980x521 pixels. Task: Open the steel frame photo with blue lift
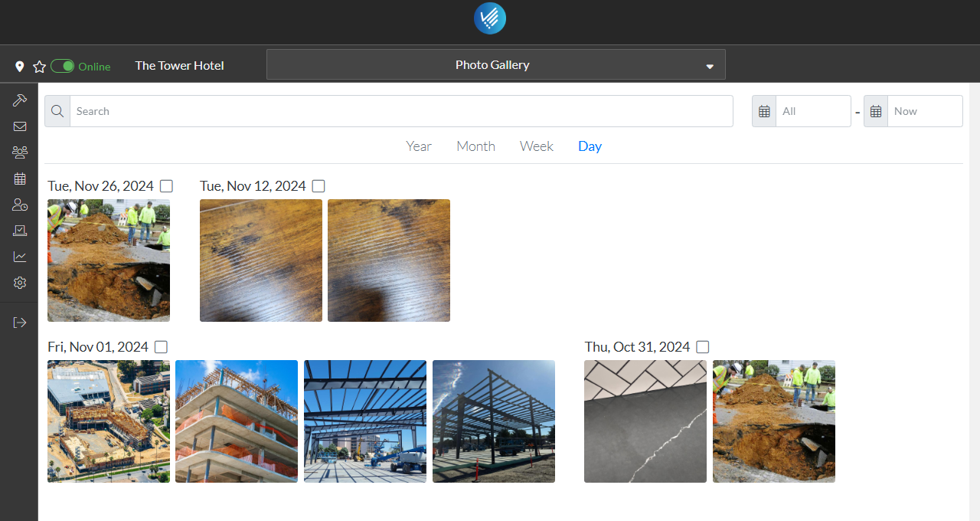pyautogui.click(x=365, y=421)
